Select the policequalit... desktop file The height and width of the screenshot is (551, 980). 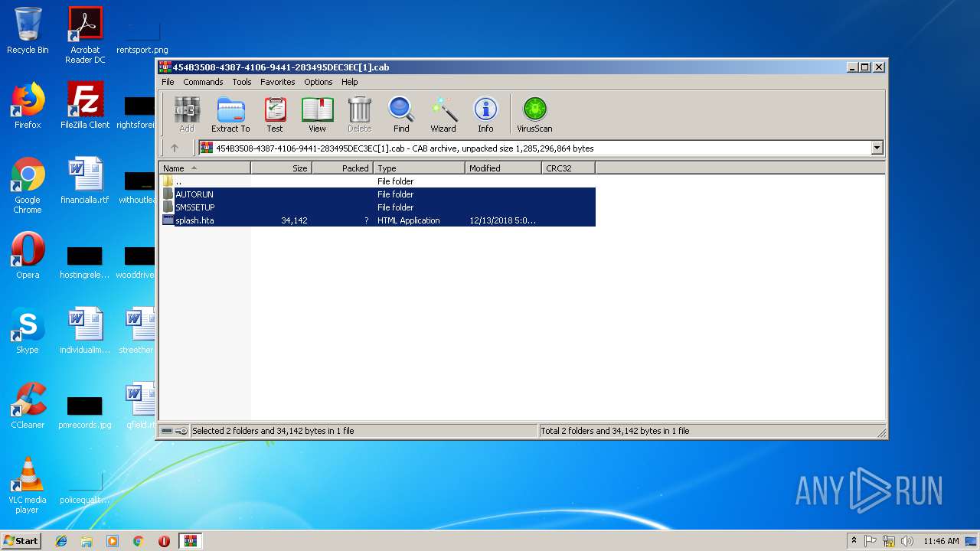point(85,487)
